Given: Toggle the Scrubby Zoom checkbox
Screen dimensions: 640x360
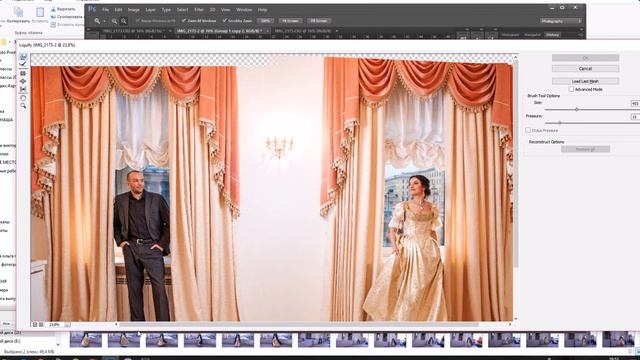Looking at the screenshot, I should (224, 20).
